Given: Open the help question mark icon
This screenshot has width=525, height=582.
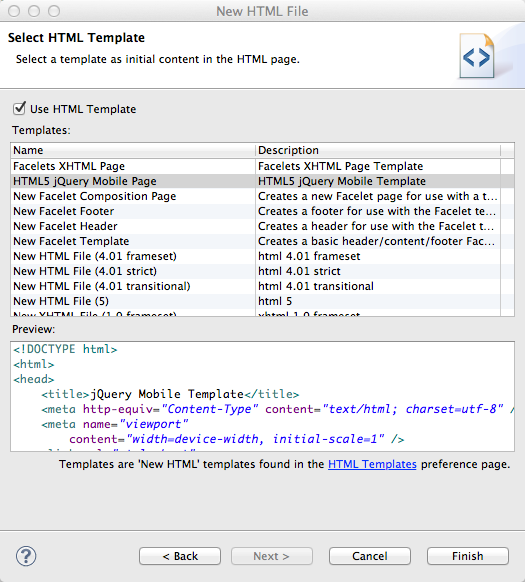Looking at the screenshot, I should [x=26, y=556].
